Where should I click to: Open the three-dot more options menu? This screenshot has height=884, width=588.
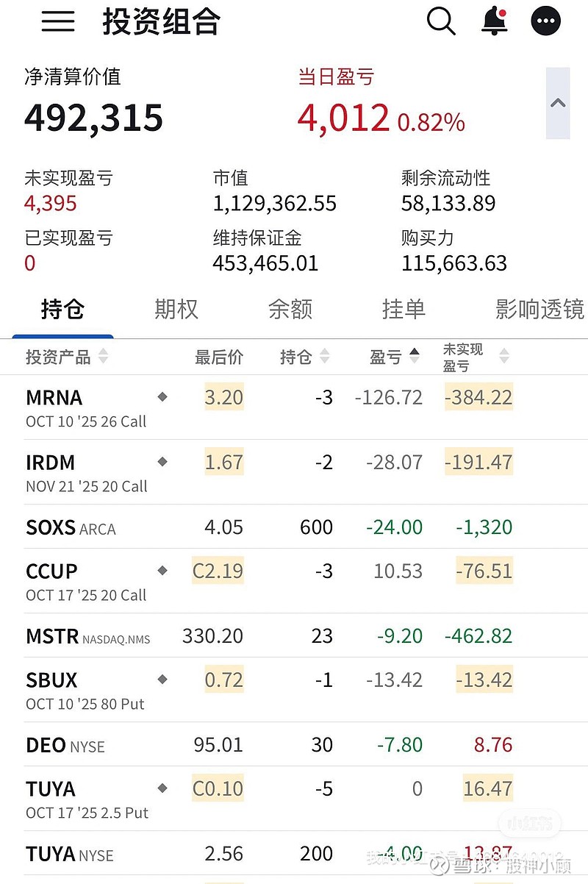click(545, 21)
